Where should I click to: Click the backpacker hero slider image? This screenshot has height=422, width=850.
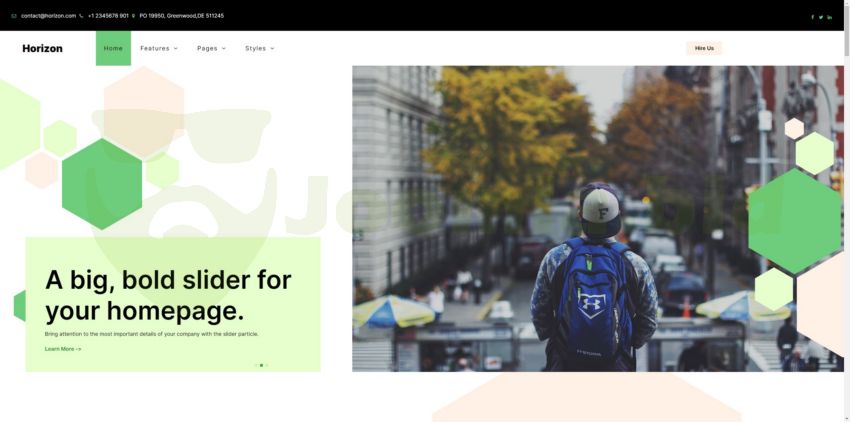598,219
